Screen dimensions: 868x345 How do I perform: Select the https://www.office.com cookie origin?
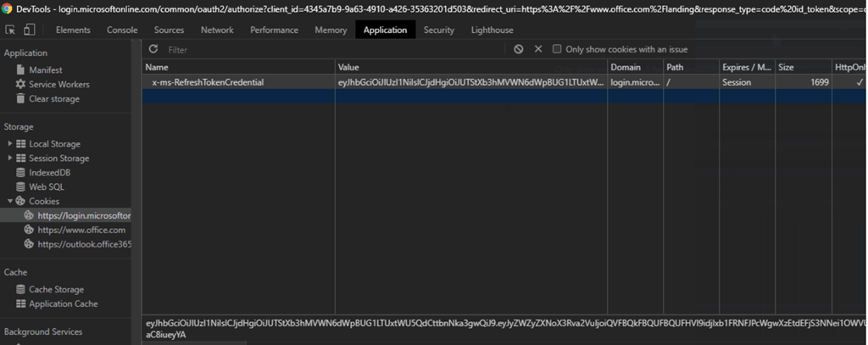81,230
